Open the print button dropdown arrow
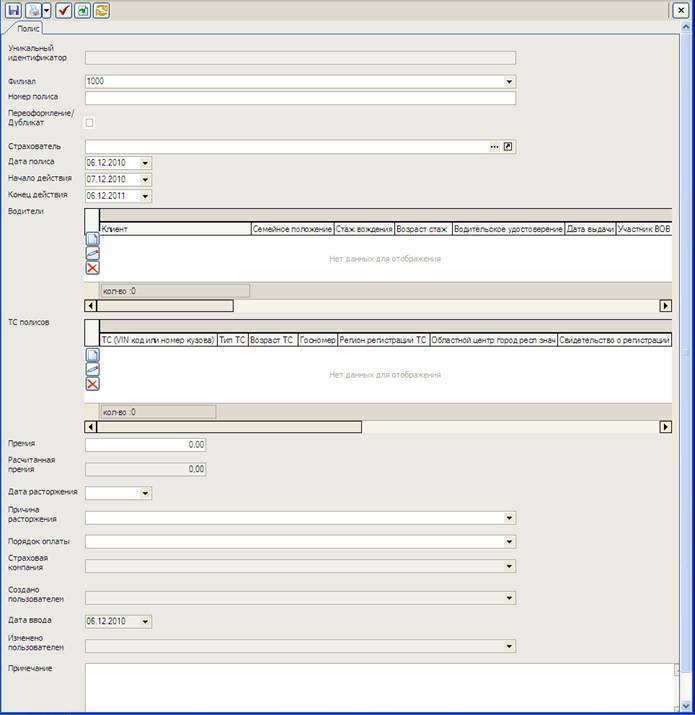The width and height of the screenshot is (695, 715). point(44,9)
